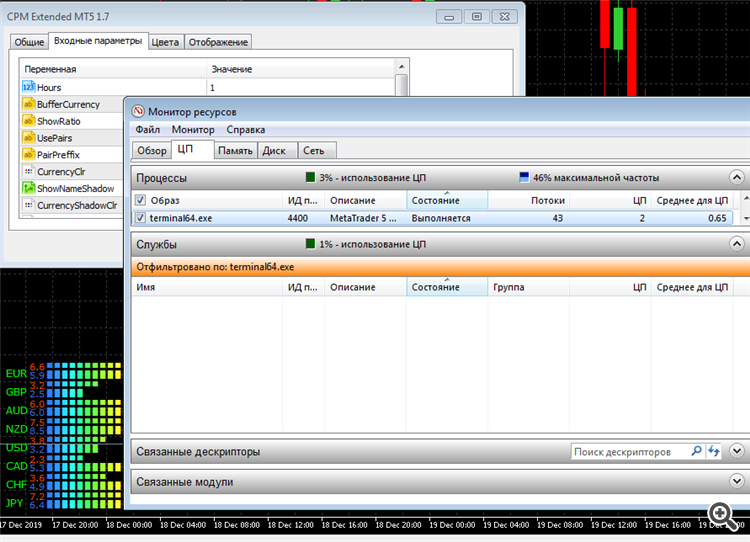The width and height of the screenshot is (750, 542).
Task: Toggle the Образ header select-all checkbox
Action: pyautogui.click(x=140, y=200)
